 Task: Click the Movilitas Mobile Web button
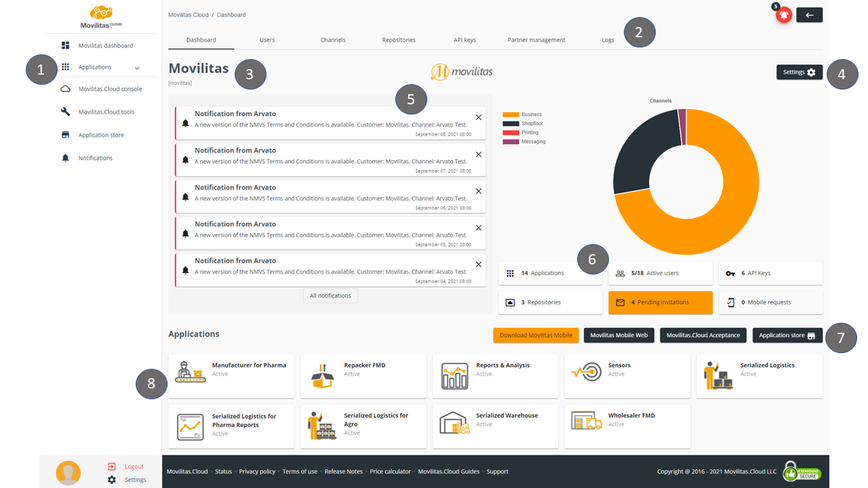coord(619,335)
